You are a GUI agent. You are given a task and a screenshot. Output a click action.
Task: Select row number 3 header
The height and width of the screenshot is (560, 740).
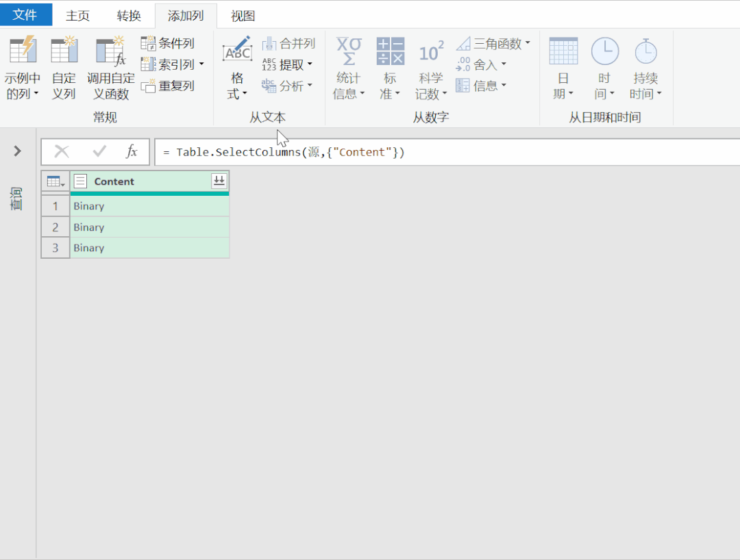(56, 248)
